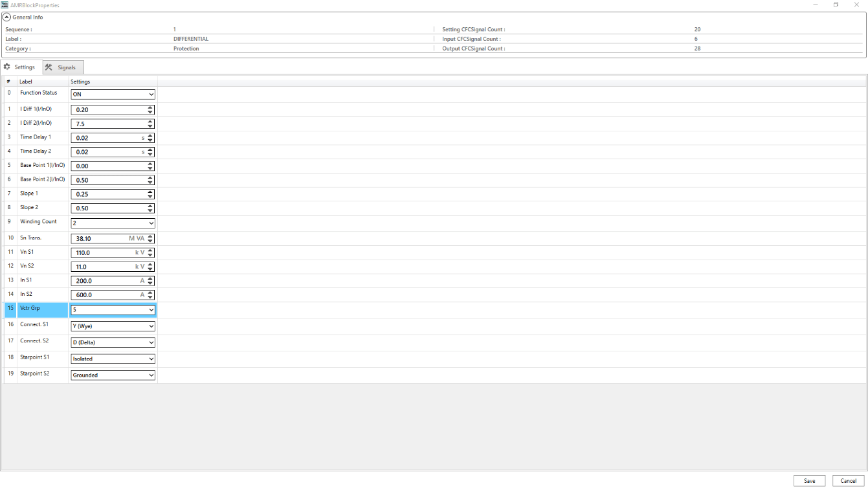Increase Sn Trans. MVA spinner up
The image size is (868, 490).
point(150,236)
